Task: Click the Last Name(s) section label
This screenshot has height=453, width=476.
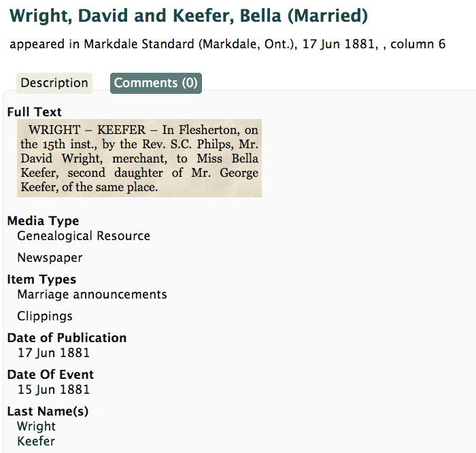Action: [48, 412]
